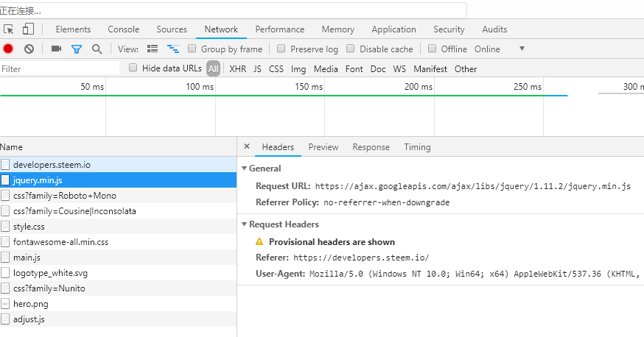Screen dimensions: 644x337
Task: Filter requests by Manifest
Action: coord(430,69)
